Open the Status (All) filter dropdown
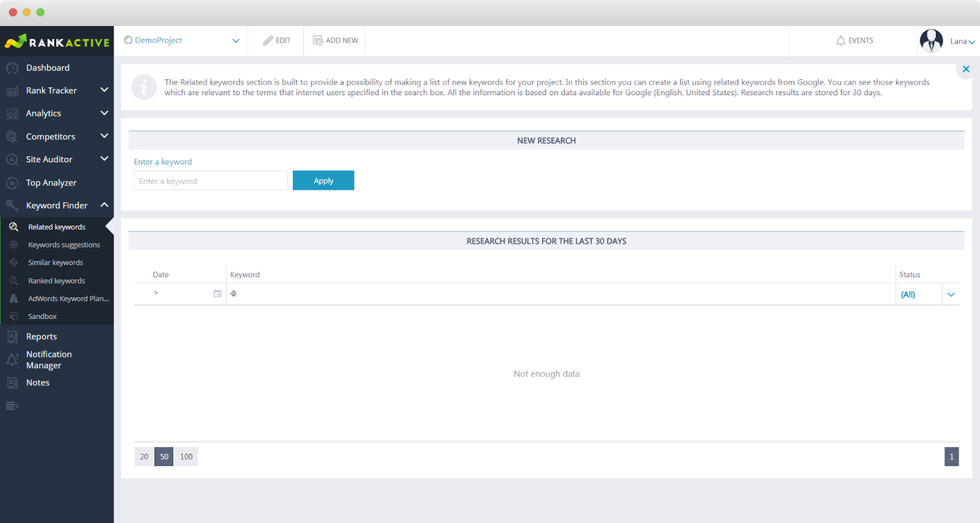This screenshot has width=980, height=523. click(x=927, y=294)
